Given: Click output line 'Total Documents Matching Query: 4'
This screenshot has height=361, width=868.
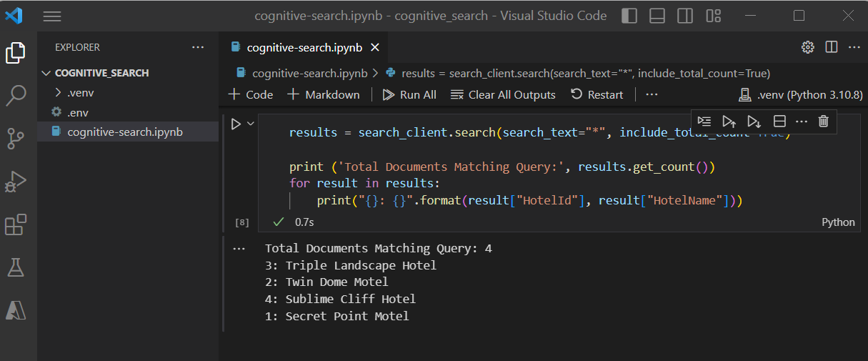Looking at the screenshot, I should tap(379, 249).
